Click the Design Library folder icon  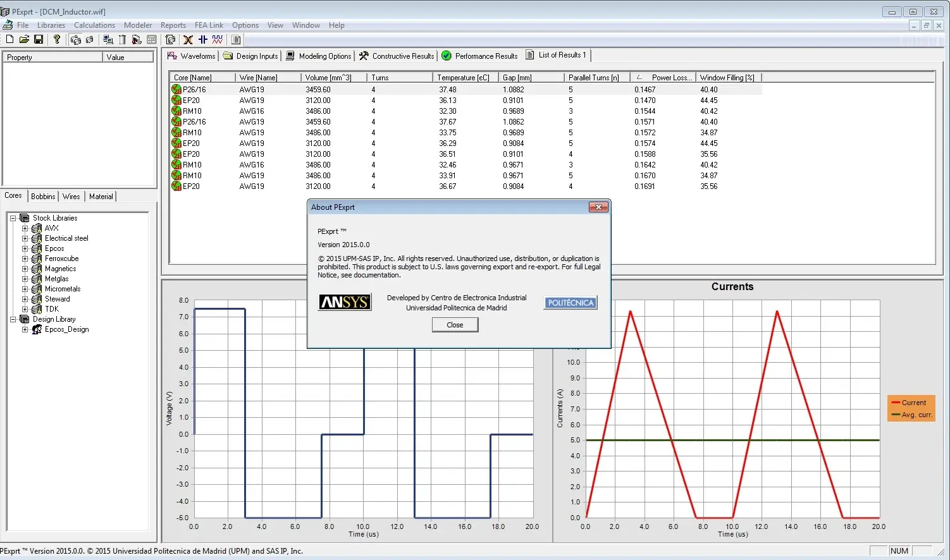(x=25, y=319)
